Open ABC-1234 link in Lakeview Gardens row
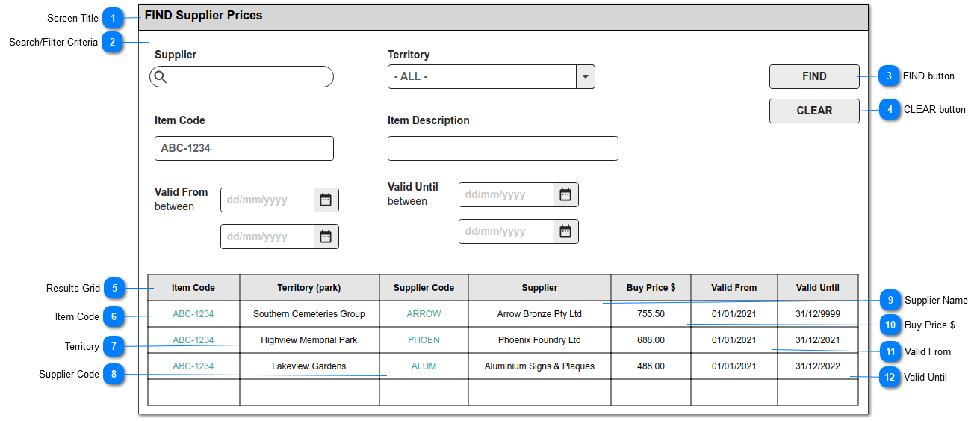The width and height of the screenshot is (980, 421). (x=193, y=366)
